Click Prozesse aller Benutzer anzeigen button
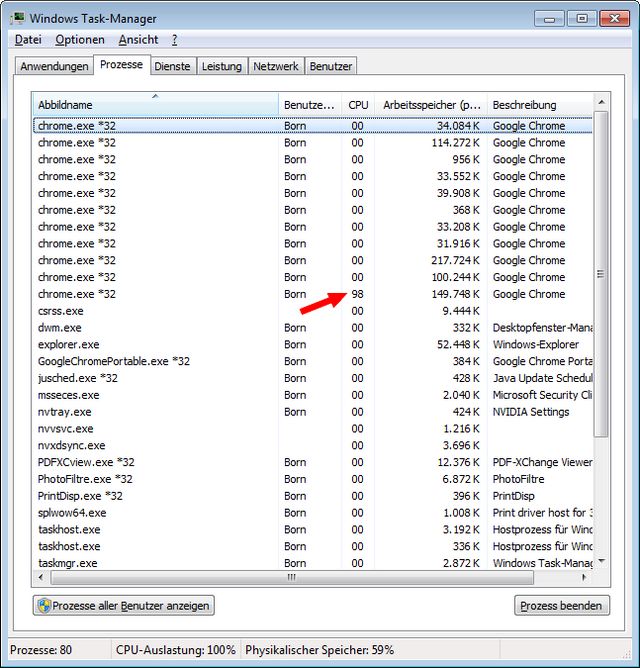The height and width of the screenshot is (668, 640). 124,605
